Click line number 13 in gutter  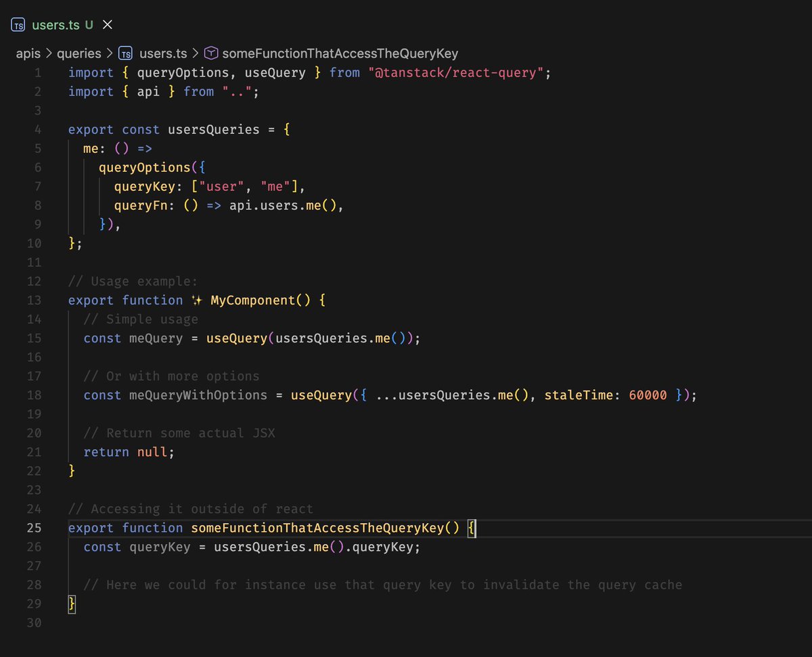34,300
